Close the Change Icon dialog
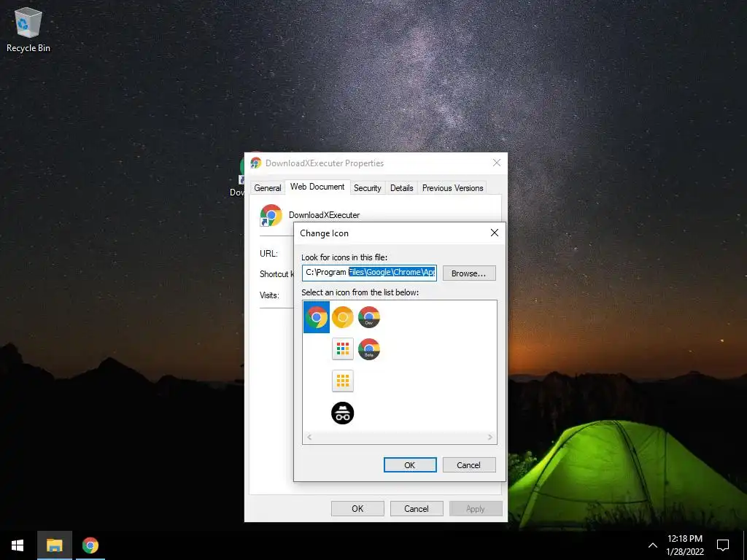Image resolution: width=747 pixels, height=560 pixels. (x=495, y=233)
